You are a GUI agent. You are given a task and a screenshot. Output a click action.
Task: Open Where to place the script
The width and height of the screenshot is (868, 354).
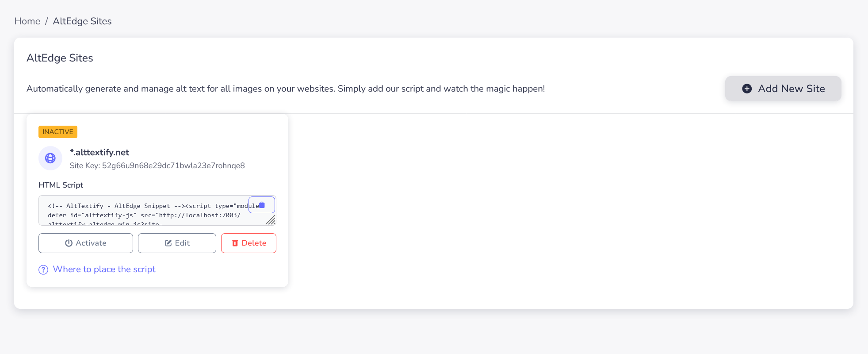pyautogui.click(x=104, y=269)
